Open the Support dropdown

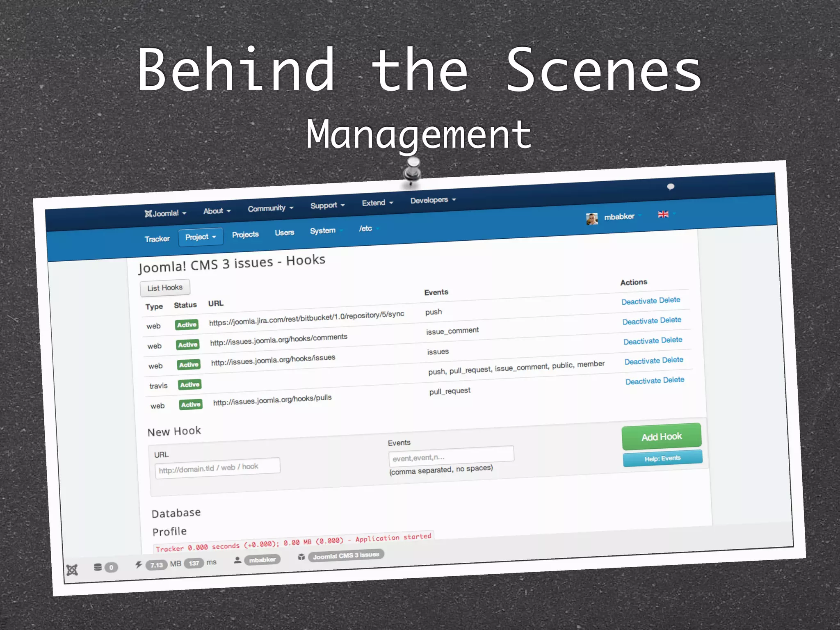pos(327,205)
